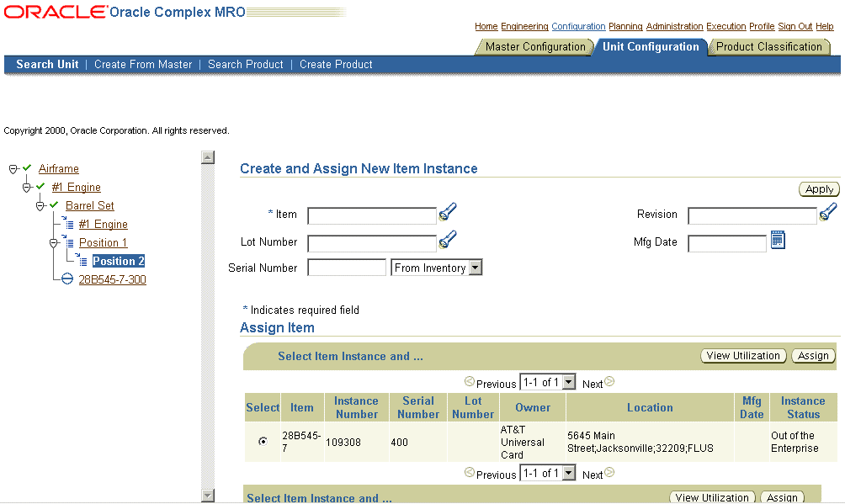The image size is (845, 504).
Task: Select the radio button for item 28B545-7
Action: coord(263,442)
